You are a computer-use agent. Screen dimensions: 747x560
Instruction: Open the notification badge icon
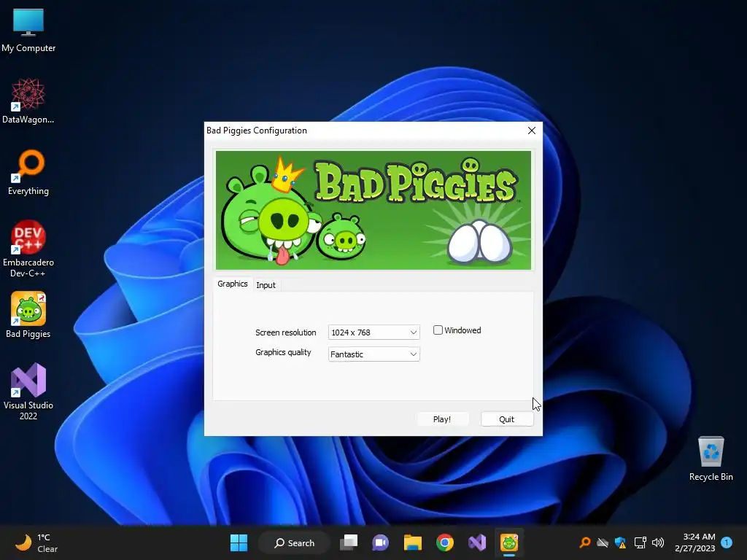[x=727, y=542]
